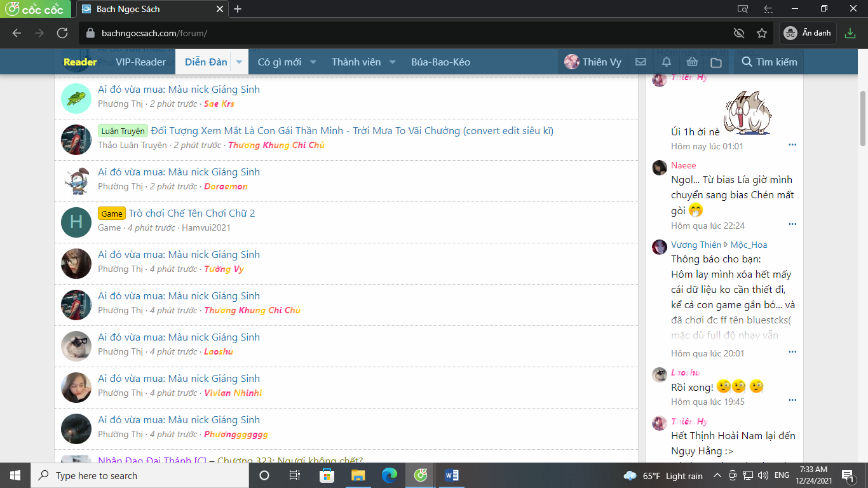Open thread Trò chơi Chế Tên Chơi Chữ 2
This screenshot has width=868, height=488.
[192, 213]
